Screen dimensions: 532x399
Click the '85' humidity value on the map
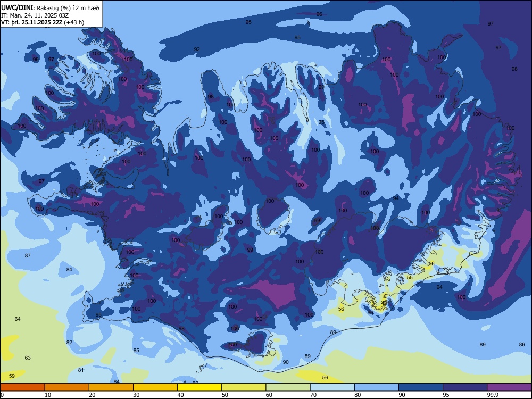136,350
